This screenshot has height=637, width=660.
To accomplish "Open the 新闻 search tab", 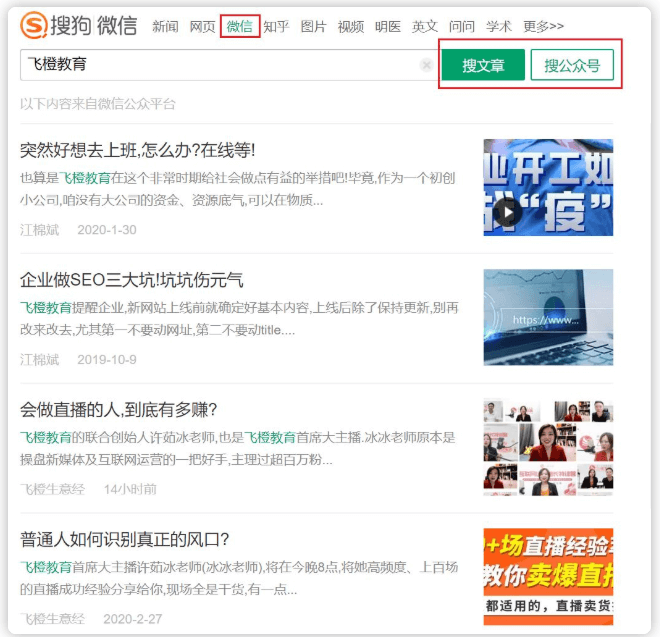I will (165, 27).
